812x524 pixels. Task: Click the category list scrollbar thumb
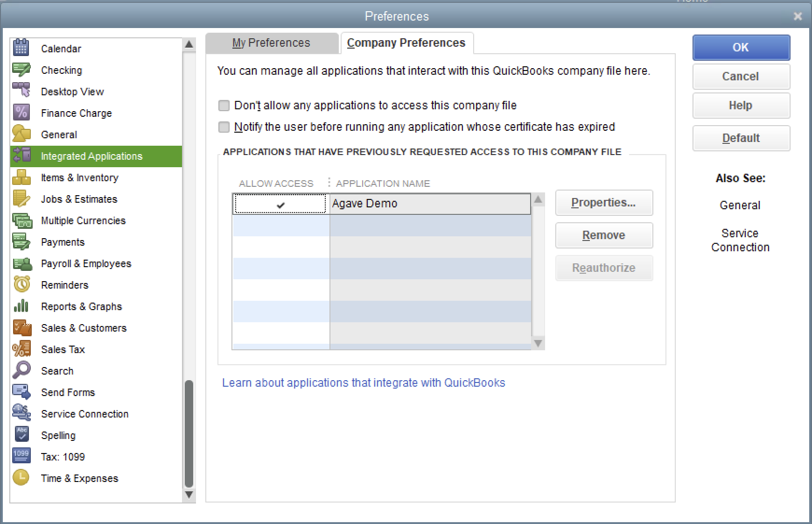point(189,434)
